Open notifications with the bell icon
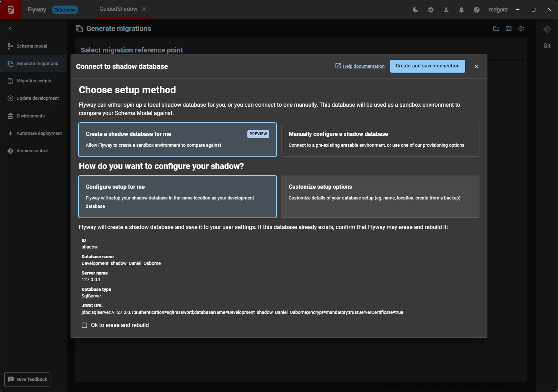Screen dimensions: 558x392 coord(461,10)
